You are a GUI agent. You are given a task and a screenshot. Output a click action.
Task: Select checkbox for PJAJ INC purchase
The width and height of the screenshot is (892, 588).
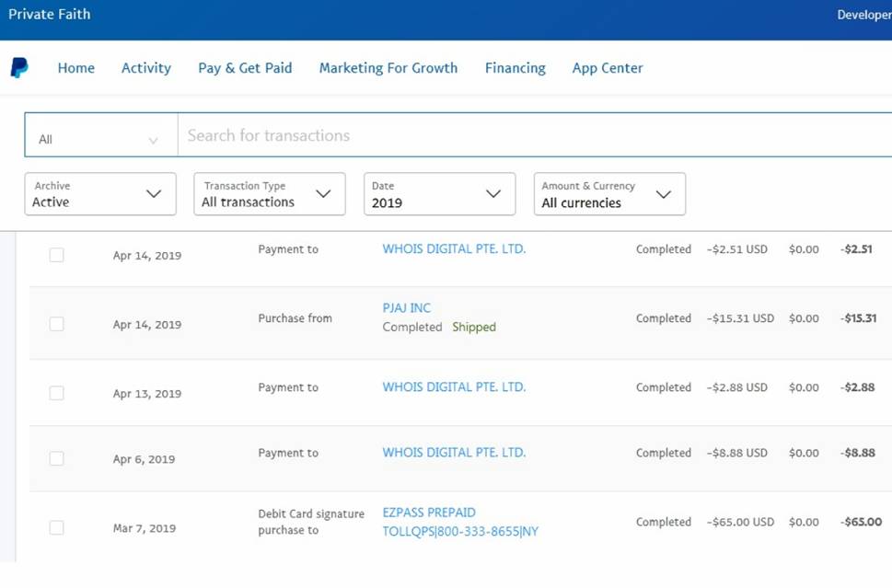click(56, 324)
